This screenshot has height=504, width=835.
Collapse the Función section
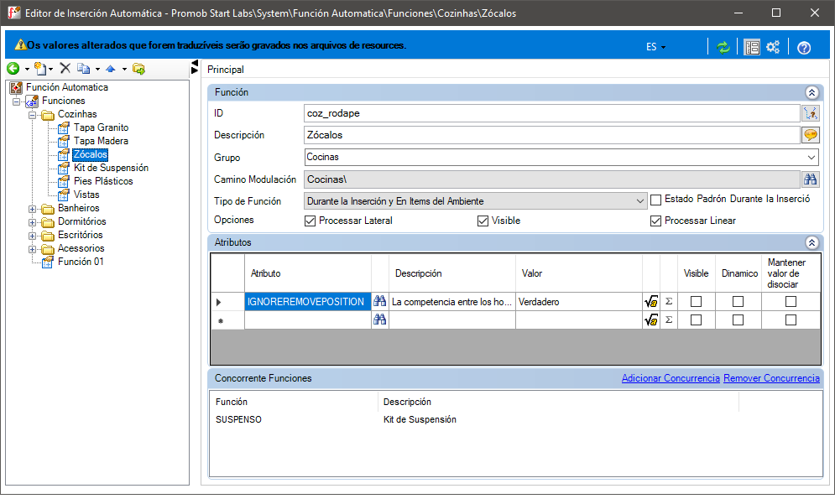[x=812, y=92]
